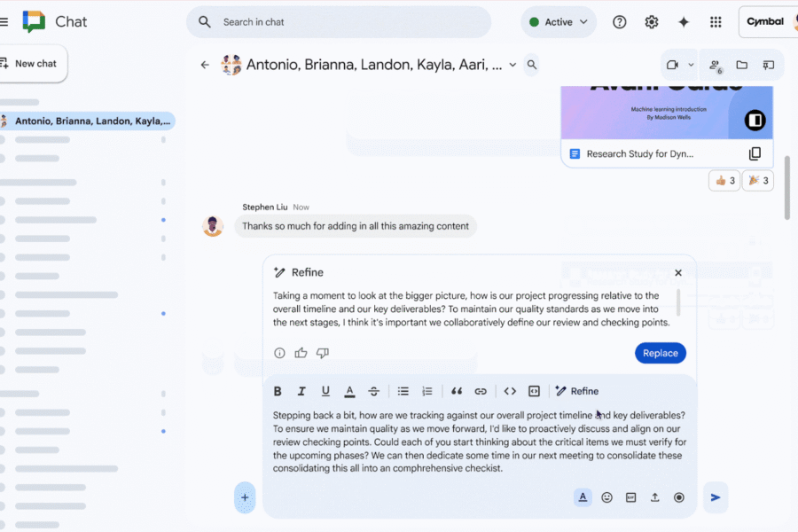This screenshot has height=532, width=798.
Task: Open the emoji picker in the compose bar
Action: click(606, 497)
